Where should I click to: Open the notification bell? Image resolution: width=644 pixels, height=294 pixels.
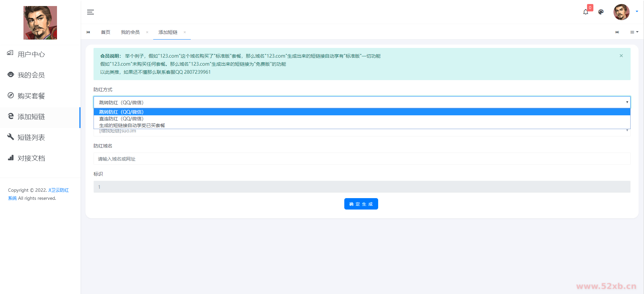coord(585,12)
